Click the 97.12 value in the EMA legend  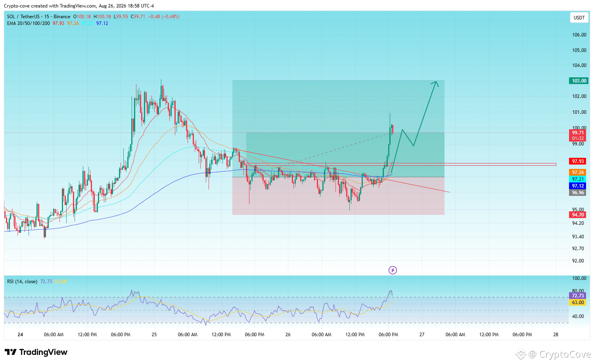[x=102, y=23]
